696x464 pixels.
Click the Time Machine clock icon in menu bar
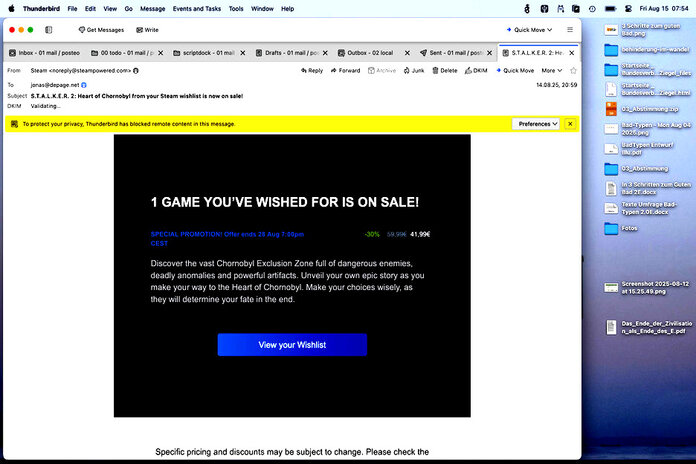point(592,8)
